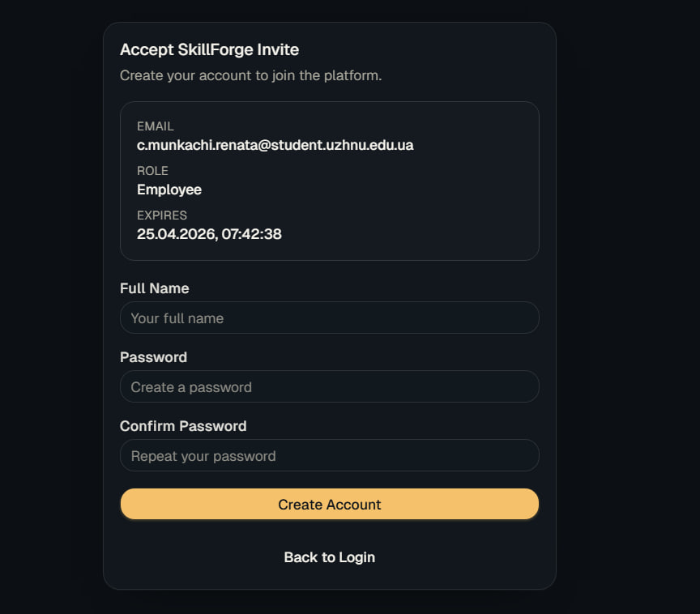Click the EMAIL label in the invite card
700x614 pixels.
click(155, 126)
